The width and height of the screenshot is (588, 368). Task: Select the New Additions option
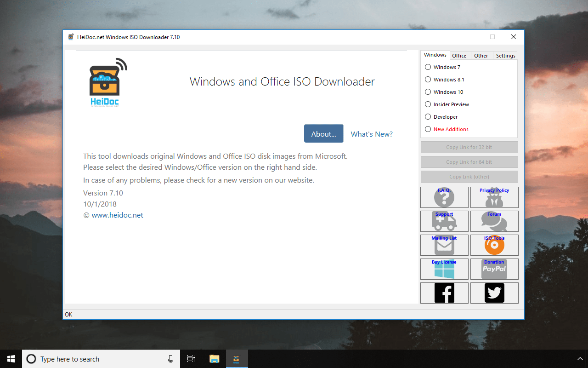tap(447, 129)
